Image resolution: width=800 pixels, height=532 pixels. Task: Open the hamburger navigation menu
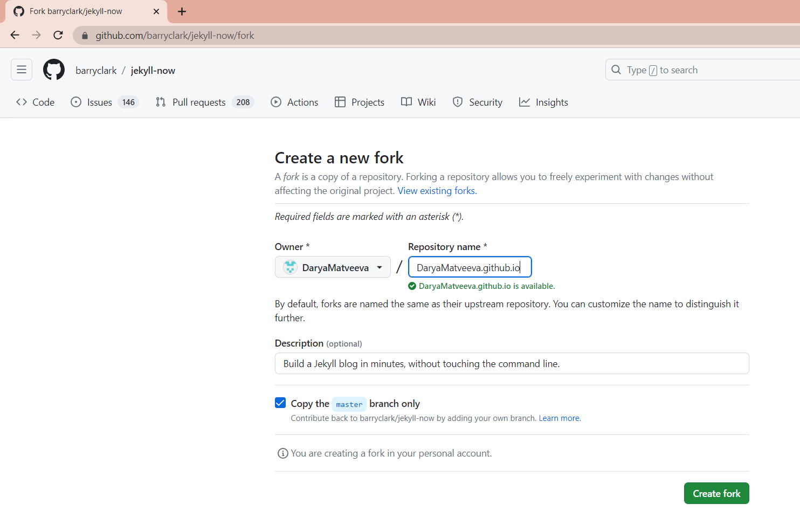pos(22,70)
